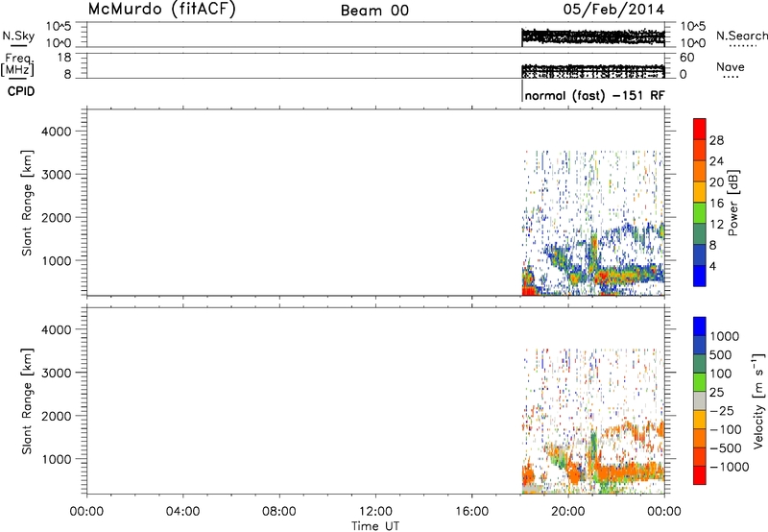Click the Slant Range label of velocity panel
The height and width of the screenshot is (532, 768).
(28, 401)
